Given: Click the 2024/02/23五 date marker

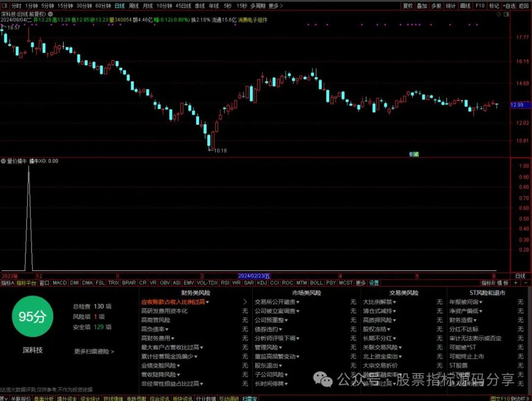Looking at the screenshot, I should [x=254, y=276].
